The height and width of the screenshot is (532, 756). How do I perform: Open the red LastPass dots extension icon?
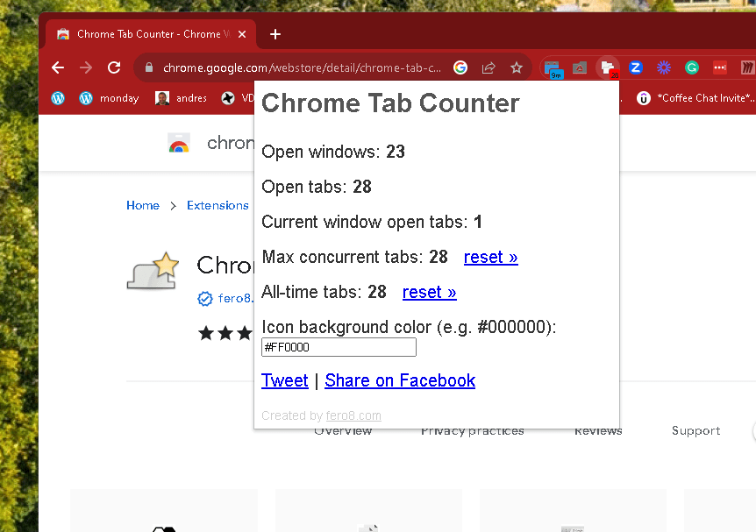tap(720, 67)
